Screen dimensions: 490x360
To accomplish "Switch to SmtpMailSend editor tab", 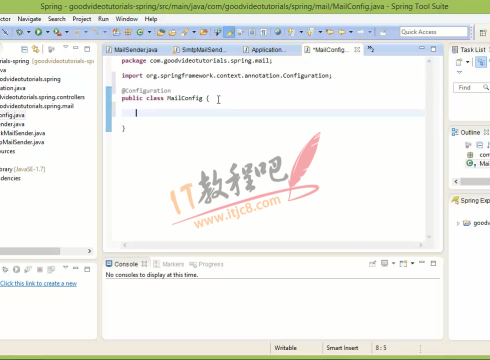I will 200,50.
